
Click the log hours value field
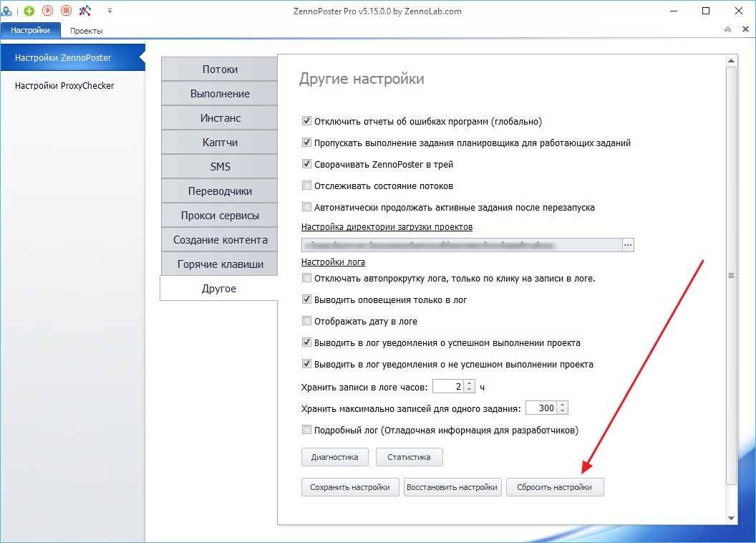tap(448, 387)
